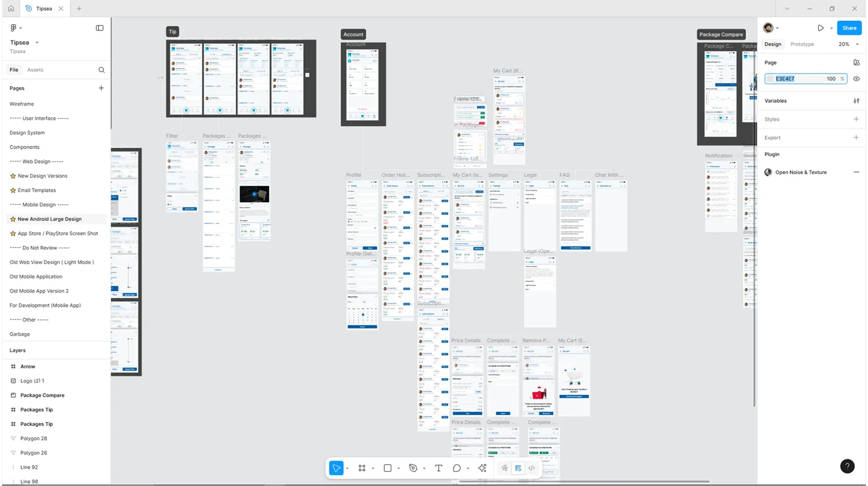Select the Pen tool
This screenshot has height=486, width=868.
(x=413, y=468)
